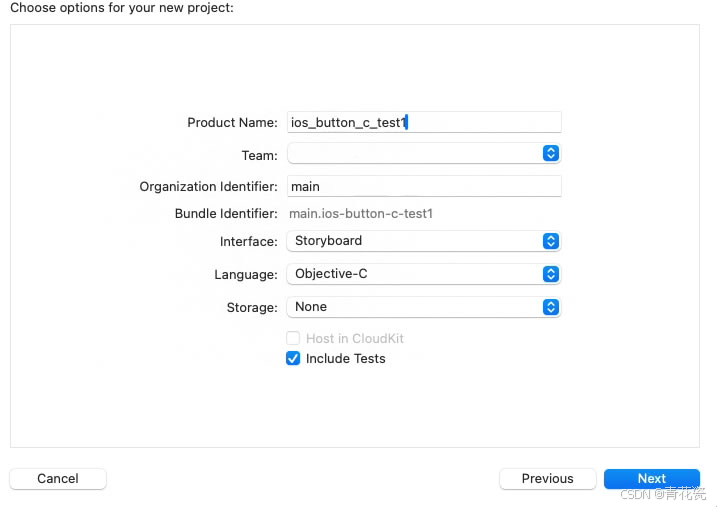Open the Storyboard interface dropdown

click(423, 241)
